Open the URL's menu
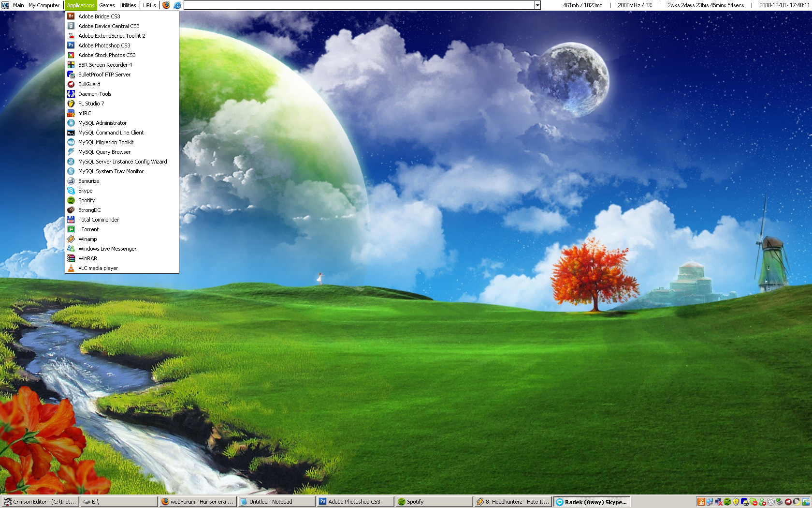The image size is (812, 508). pyautogui.click(x=149, y=5)
